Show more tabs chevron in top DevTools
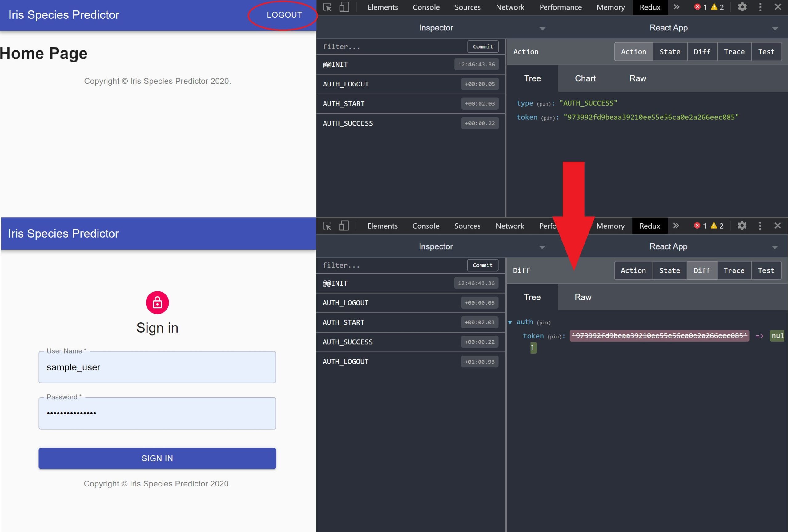 (677, 7)
